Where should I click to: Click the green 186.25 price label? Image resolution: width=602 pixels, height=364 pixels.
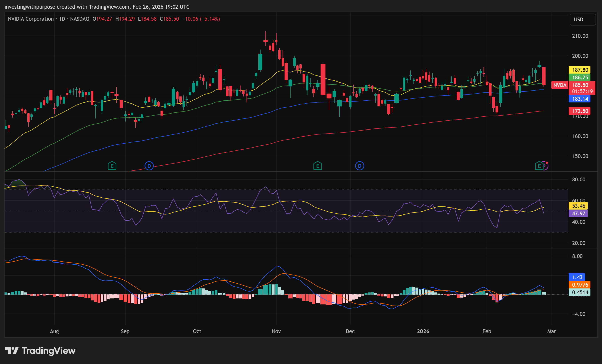(x=580, y=77)
